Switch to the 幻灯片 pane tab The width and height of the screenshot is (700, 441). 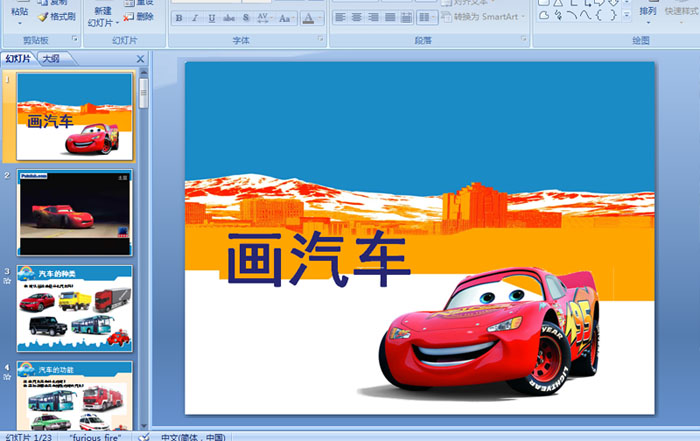point(18,58)
